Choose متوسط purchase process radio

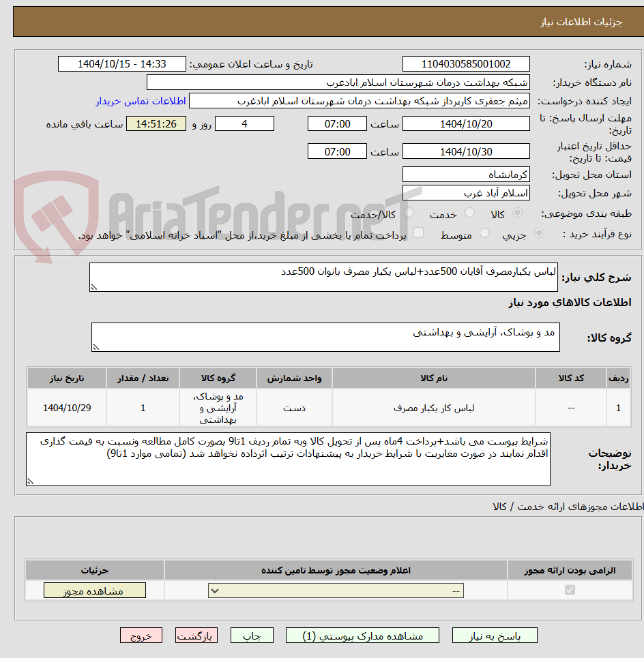pyautogui.click(x=484, y=233)
